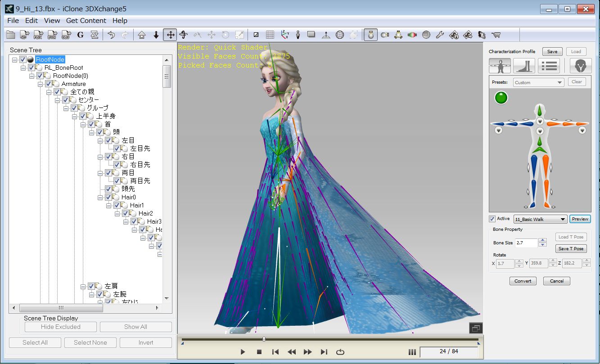Image resolution: width=600 pixels, height=364 pixels.
Task: Click the timeline playhead slider
Action: pos(264,339)
